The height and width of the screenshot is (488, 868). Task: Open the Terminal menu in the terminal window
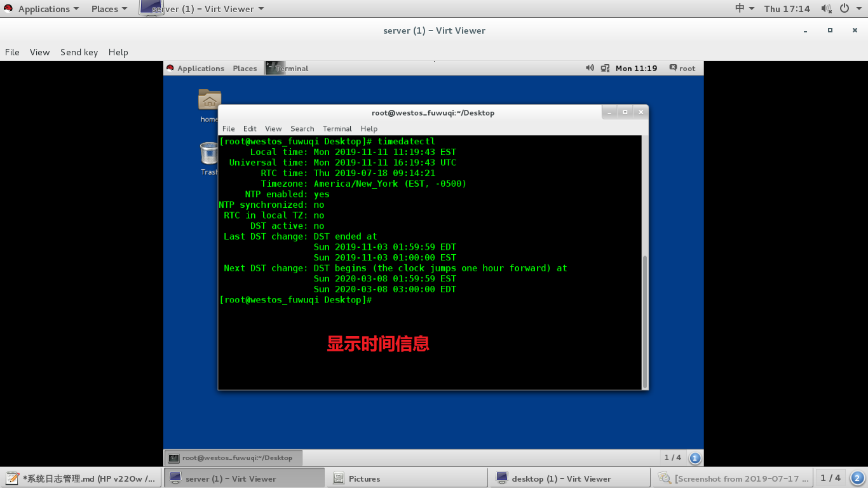pyautogui.click(x=337, y=128)
